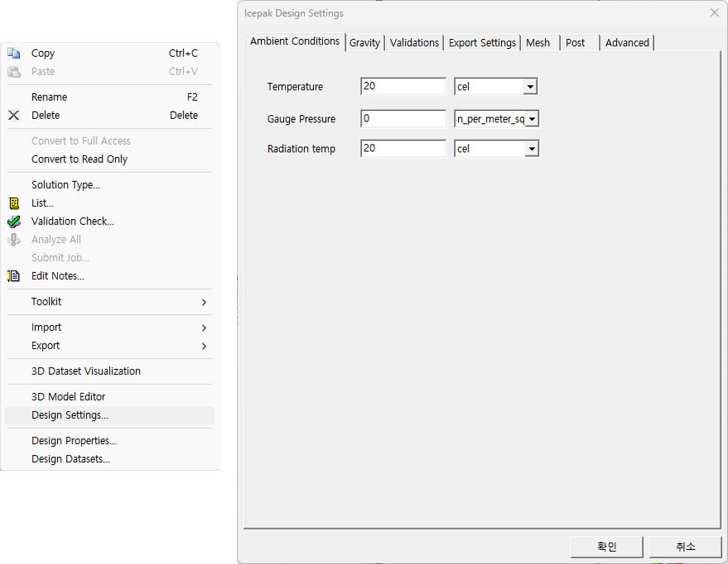
Task: Click the Copy icon in context menu
Action: click(x=14, y=53)
